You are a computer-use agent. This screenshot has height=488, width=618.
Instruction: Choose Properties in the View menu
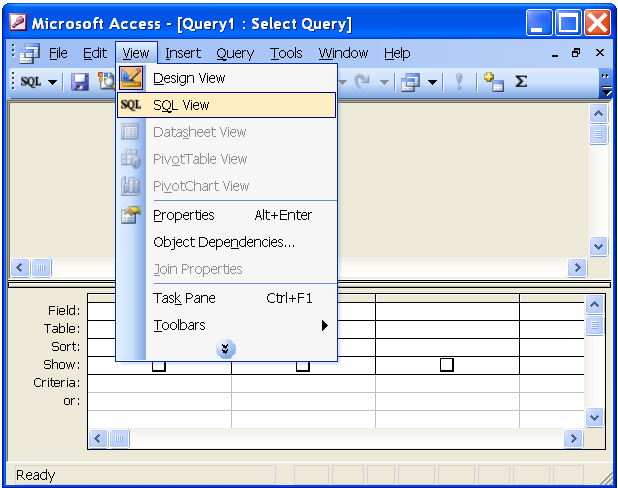pyautogui.click(x=227, y=215)
